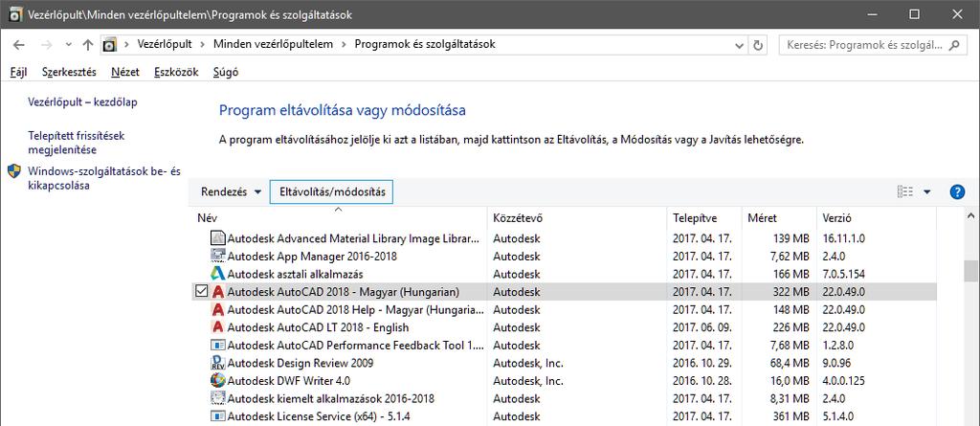
Task: Click the shield icon for Windows-szolgáltatások
Action: click(14, 171)
